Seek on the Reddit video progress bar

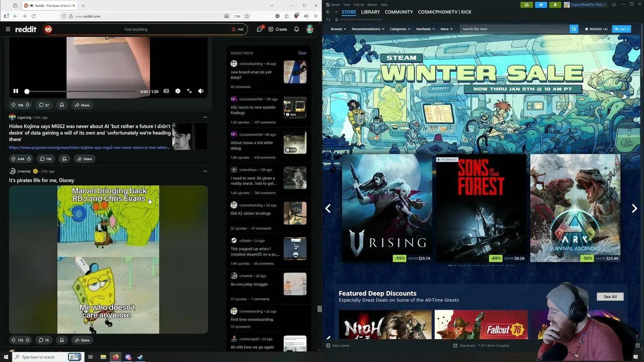click(80, 92)
